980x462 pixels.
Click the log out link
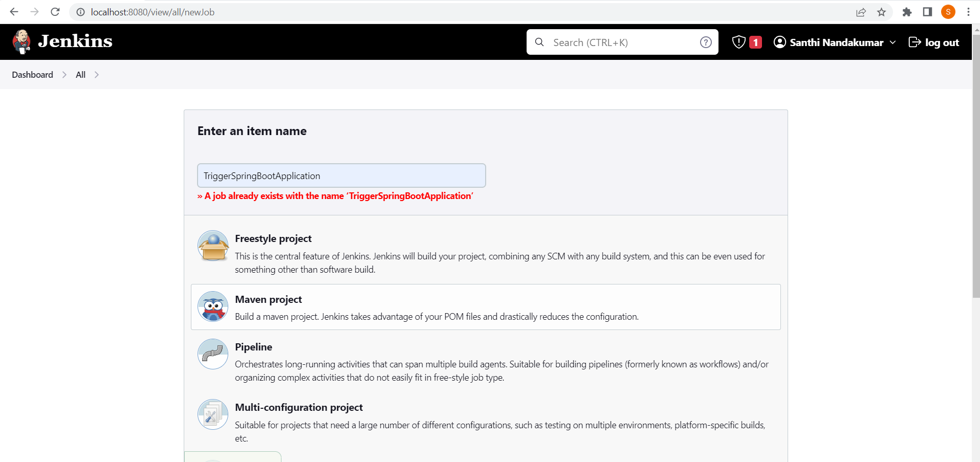point(942,42)
